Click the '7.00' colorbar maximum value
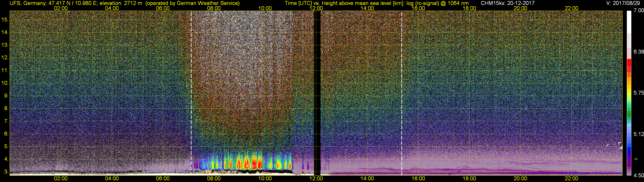 click(639, 10)
